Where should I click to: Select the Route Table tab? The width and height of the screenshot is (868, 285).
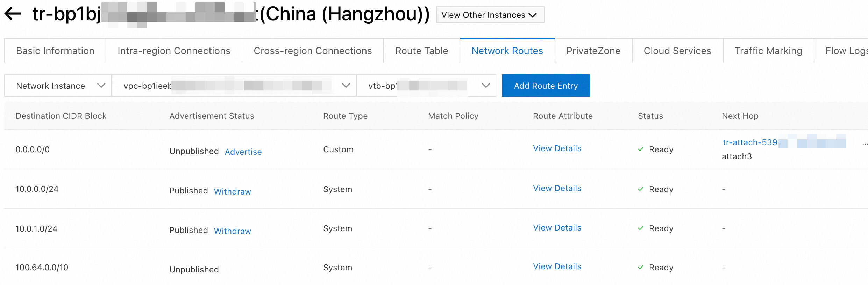click(x=421, y=51)
